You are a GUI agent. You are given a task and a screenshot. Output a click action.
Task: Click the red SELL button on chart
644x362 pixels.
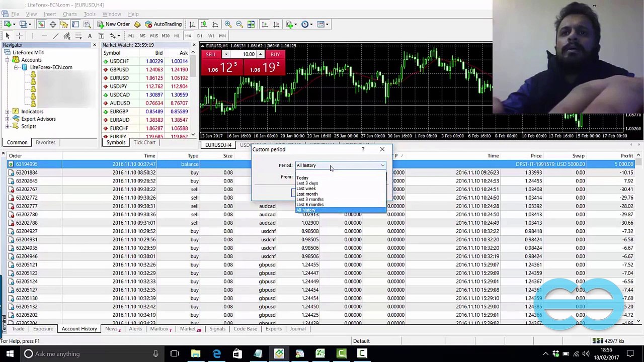[210, 54]
